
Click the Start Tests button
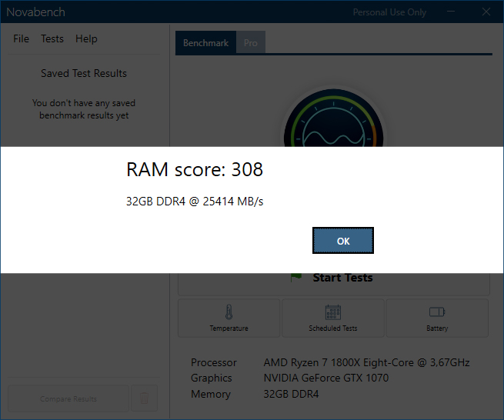tap(334, 284)
